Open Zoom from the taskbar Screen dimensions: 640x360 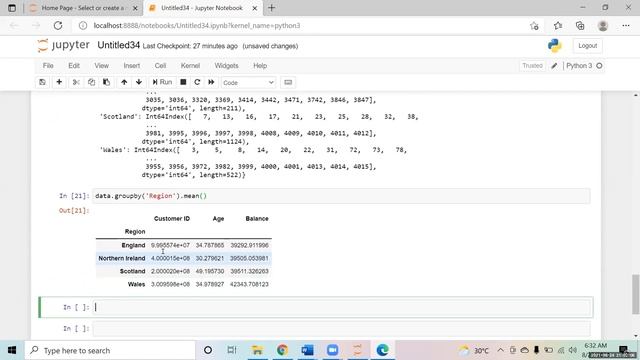(332, 350)
